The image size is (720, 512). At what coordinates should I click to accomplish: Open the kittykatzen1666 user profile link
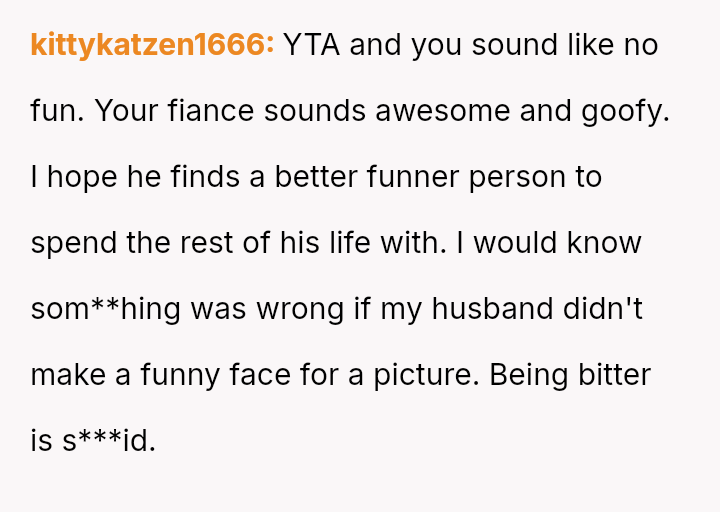click(152, 45)
